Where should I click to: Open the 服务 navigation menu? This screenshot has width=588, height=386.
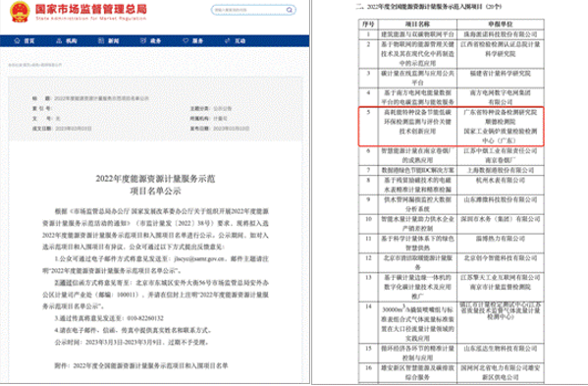[x=193, y=40]
